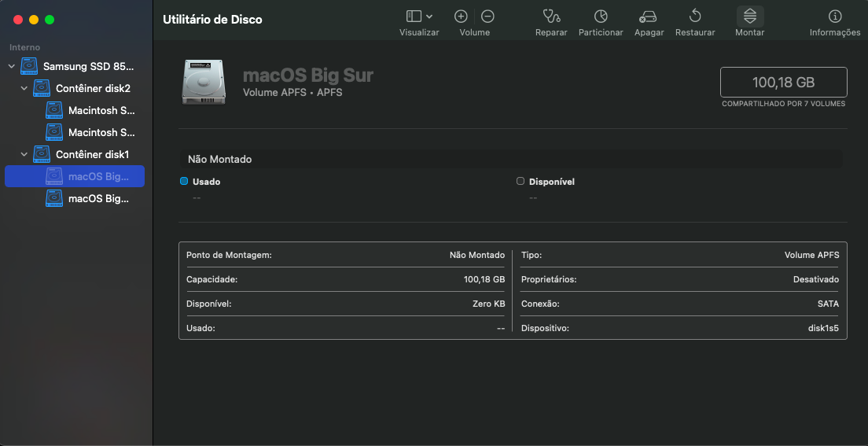Click the Contêiner disk2 drive icon

42,88
